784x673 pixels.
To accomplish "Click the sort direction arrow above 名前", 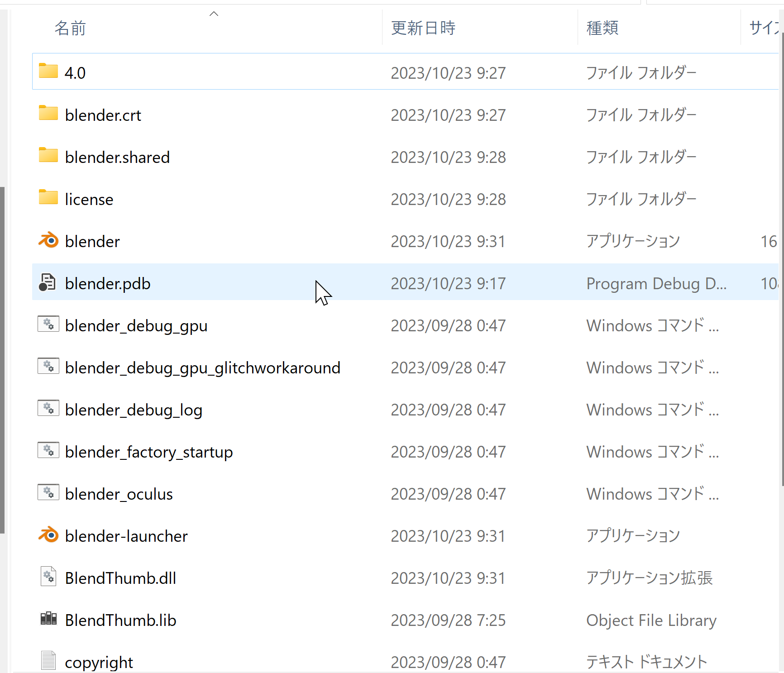I will click(214, 14).
